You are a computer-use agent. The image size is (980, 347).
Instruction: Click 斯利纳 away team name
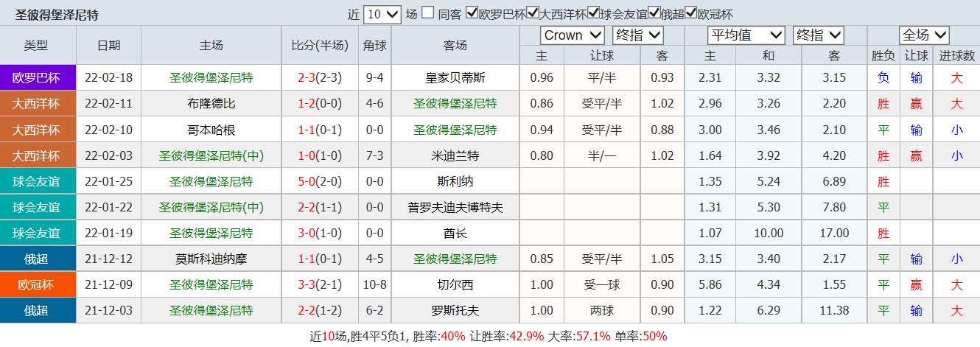pyautogui.click(x=455, y=181)
